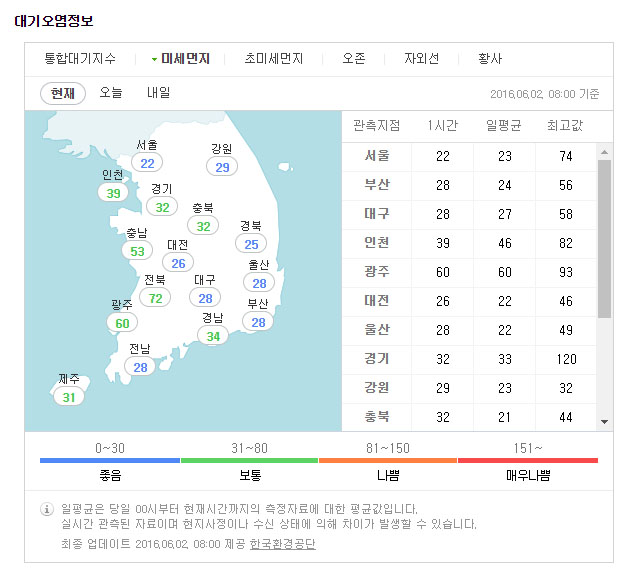This screenshot has width=628, height=570.
Task: Click the 대구 row name in table
Action: coord(376,213)
